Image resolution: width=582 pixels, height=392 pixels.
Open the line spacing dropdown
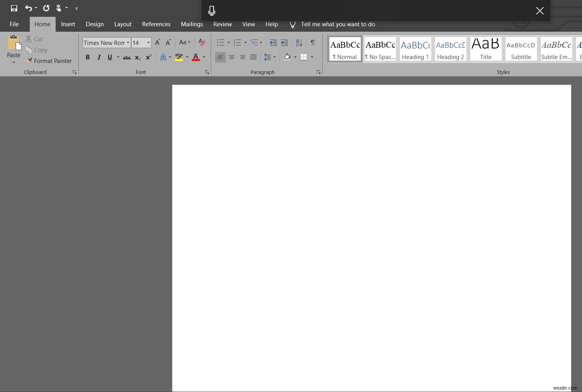pyautogui.click(x=275, y=57)
